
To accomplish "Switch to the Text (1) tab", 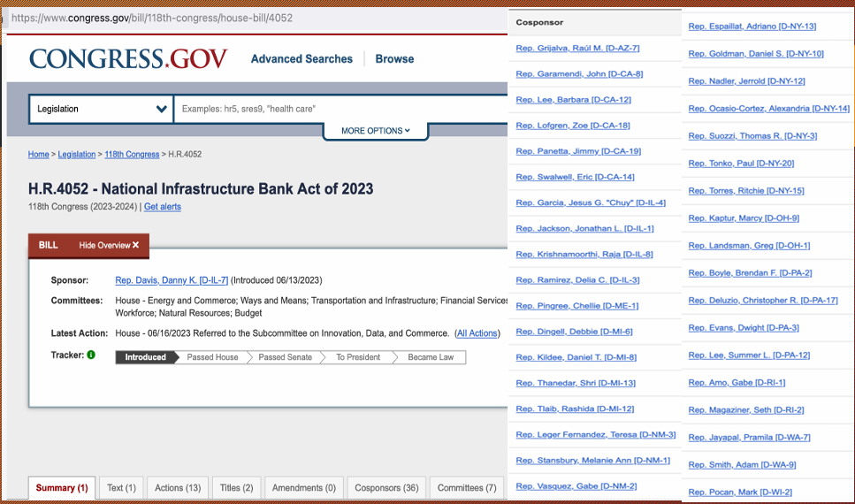I will pos(121,487).
